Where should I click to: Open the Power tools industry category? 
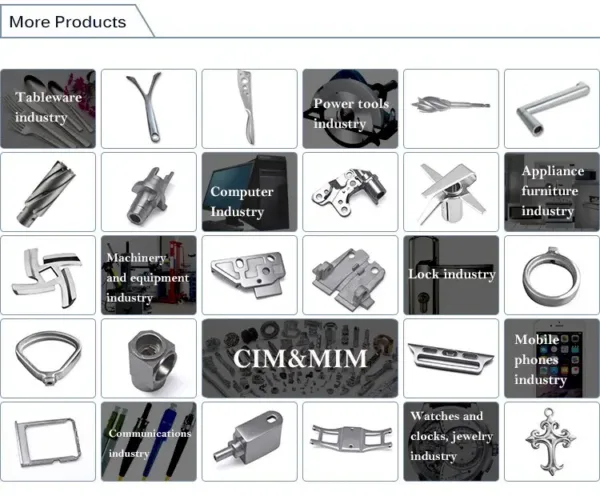[x=350, y=109]
